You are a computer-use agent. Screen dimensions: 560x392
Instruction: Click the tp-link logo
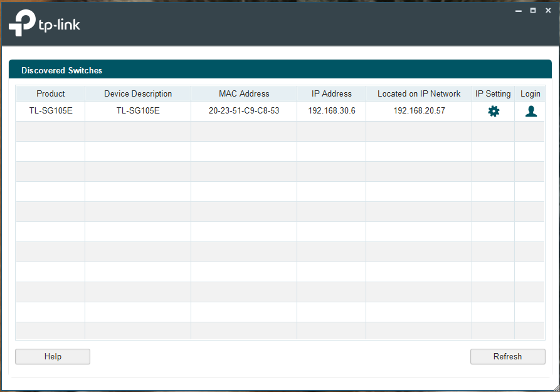point(45,23)
